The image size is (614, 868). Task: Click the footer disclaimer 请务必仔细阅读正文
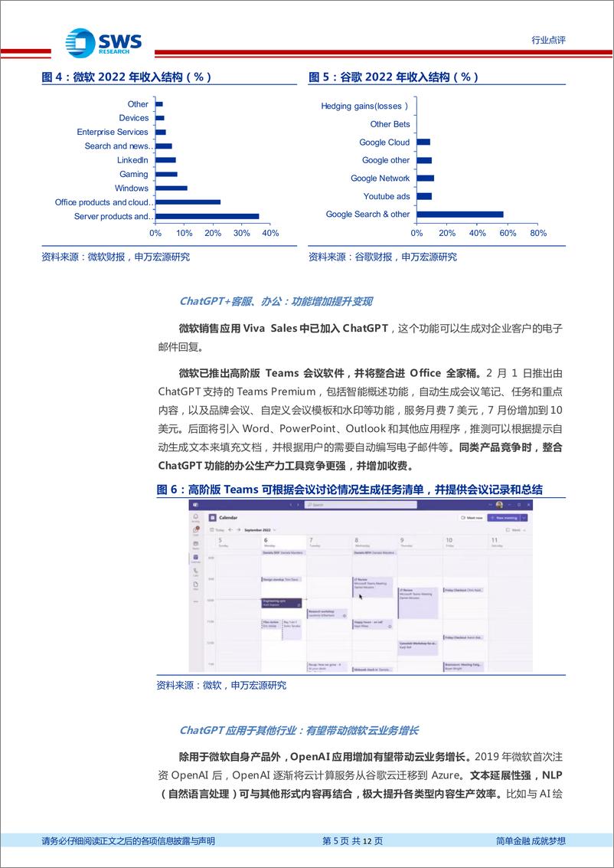tap(129, 841)
